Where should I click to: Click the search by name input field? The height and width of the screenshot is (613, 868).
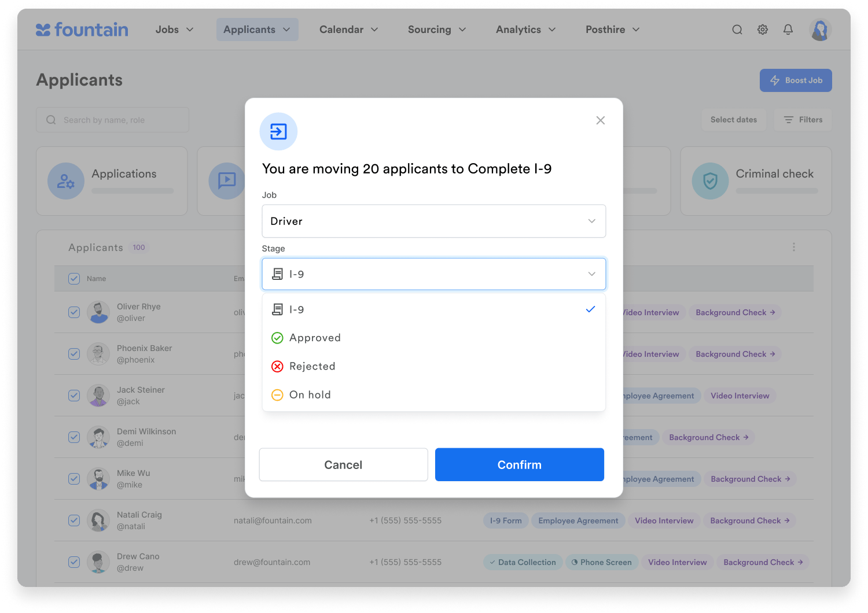pyautogui.click(x=113, y=120)
